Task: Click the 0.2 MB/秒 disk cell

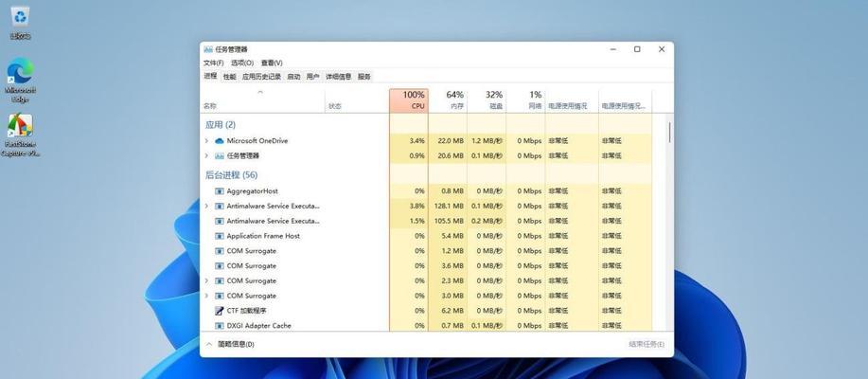Action: click(487, 221)
